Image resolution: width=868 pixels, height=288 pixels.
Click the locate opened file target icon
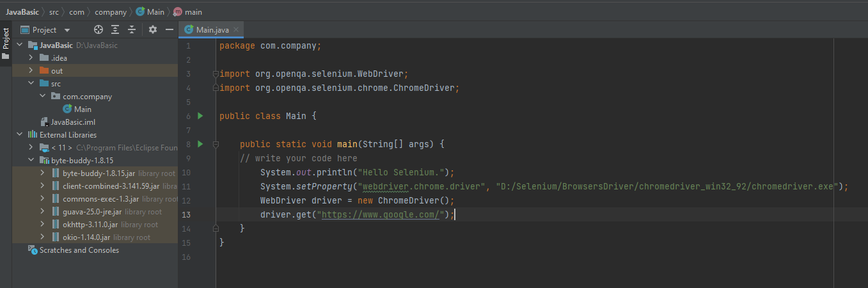99,29
